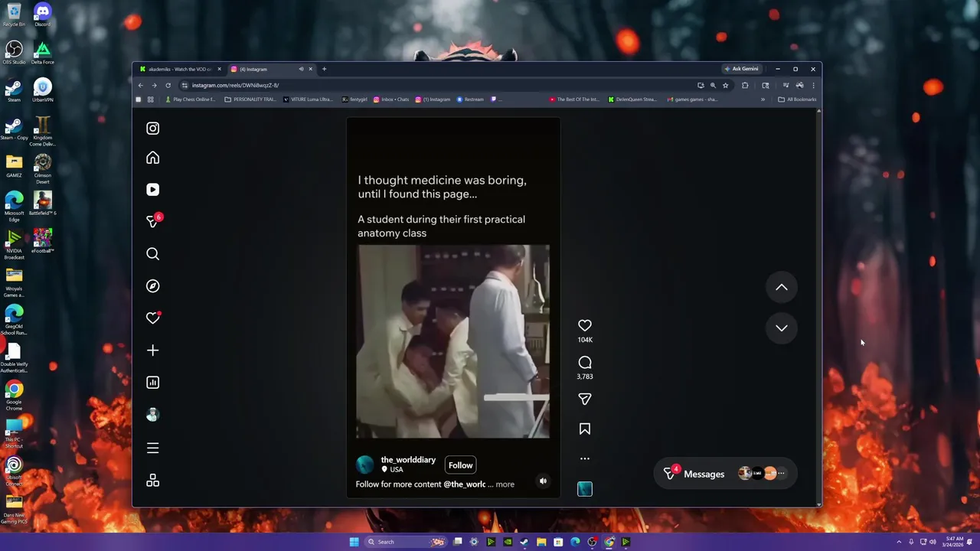The width and height of the screenshot is (980, 551).
Task: Switch to akademiks VOD browser tab
Action: coord(179,69)
